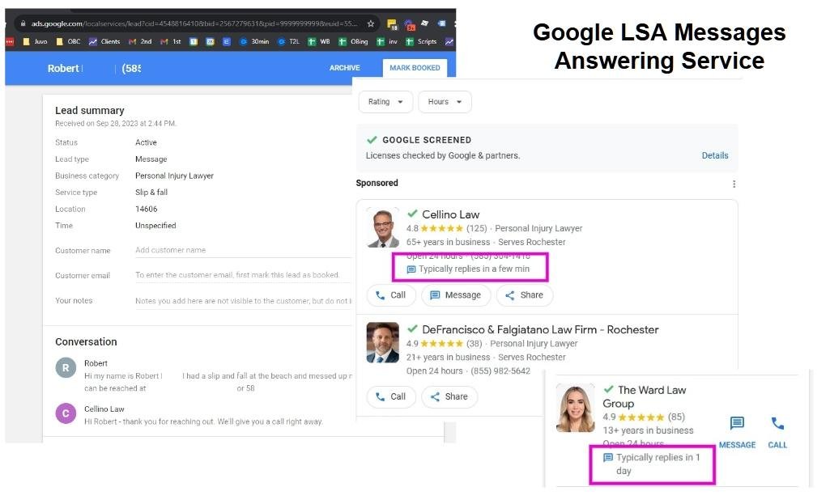Viewport: 830px width, 504px height.
Task: Click the Your notes field
Action: click(242, 300)
